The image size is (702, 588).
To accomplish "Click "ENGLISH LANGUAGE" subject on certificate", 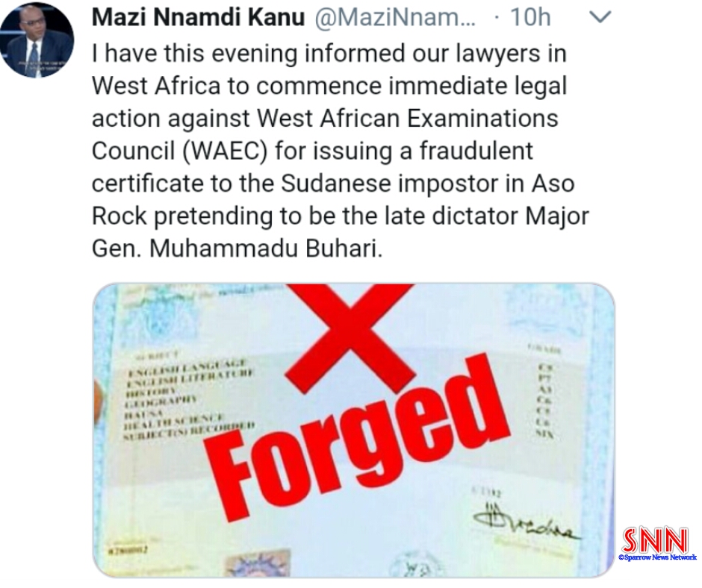I will (x=187, y=367).
